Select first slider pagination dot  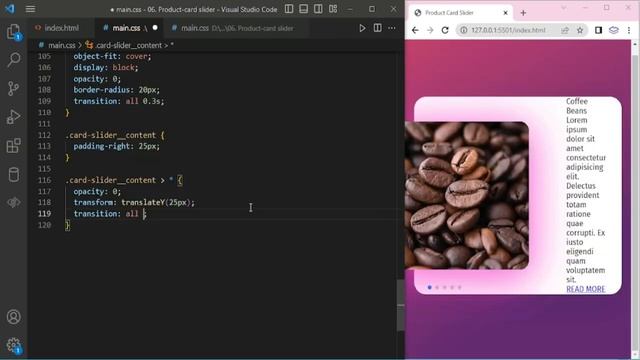429,287
